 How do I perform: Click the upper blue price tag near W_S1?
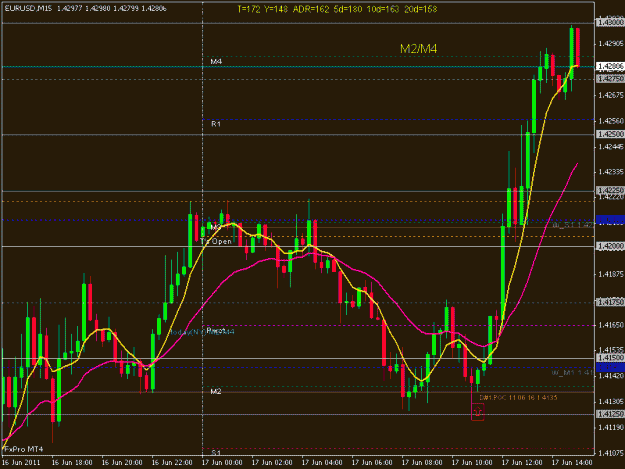pyautogui.click(x=610, y=220)
